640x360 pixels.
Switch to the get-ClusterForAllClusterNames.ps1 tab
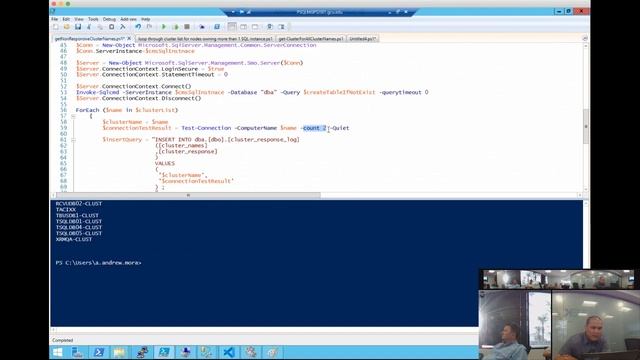[x=311, y=39]
